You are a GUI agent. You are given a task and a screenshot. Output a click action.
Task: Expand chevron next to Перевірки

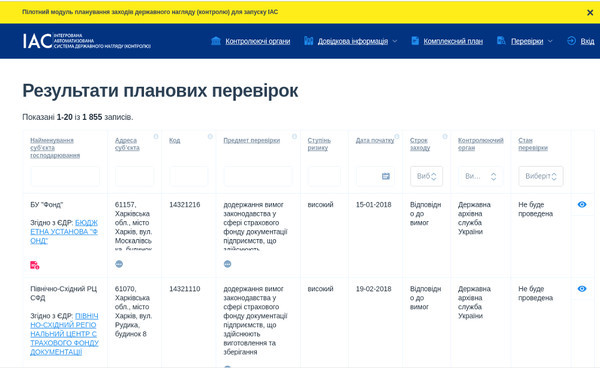point(550,41)
